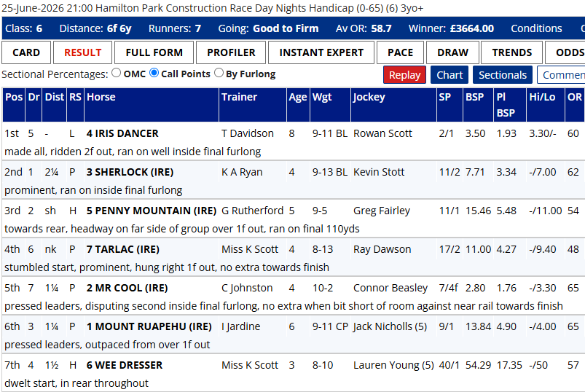Click jockey Connor Beasley
585x392 pixels.
[x=390, y=288]
